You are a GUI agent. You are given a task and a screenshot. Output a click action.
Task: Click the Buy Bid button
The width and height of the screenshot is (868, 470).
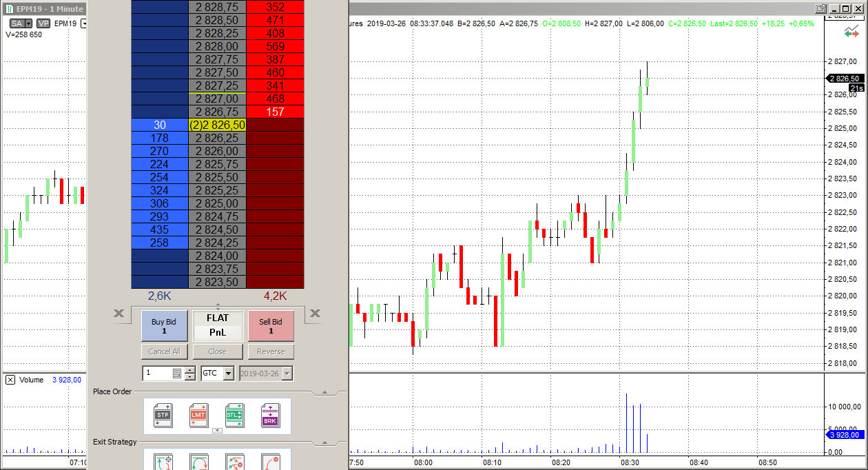[x=164, y=326]
